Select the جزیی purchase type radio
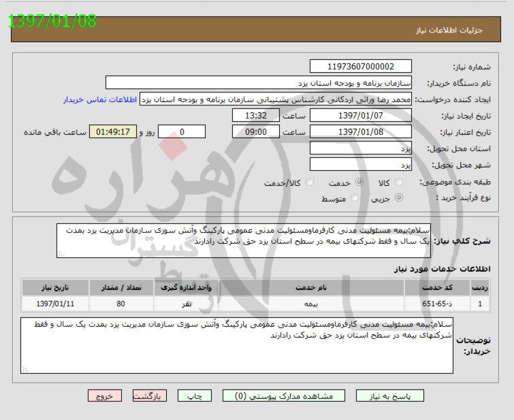This screenshot has height=420, width=514. 399,197
